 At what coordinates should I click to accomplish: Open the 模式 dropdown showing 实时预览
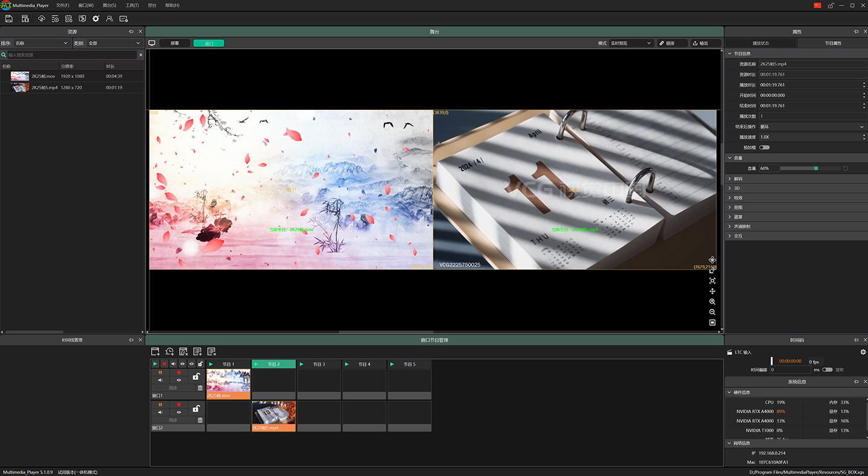point(631,43)
